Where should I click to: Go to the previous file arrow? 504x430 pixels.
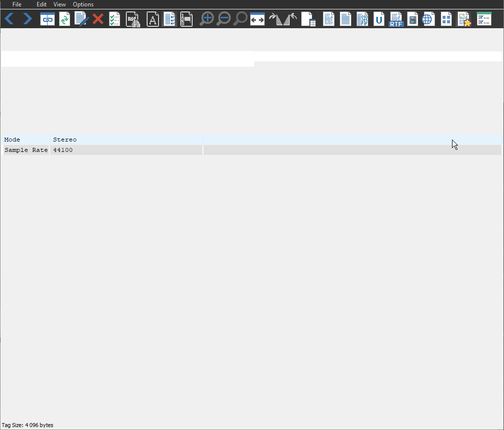[9, 19]
